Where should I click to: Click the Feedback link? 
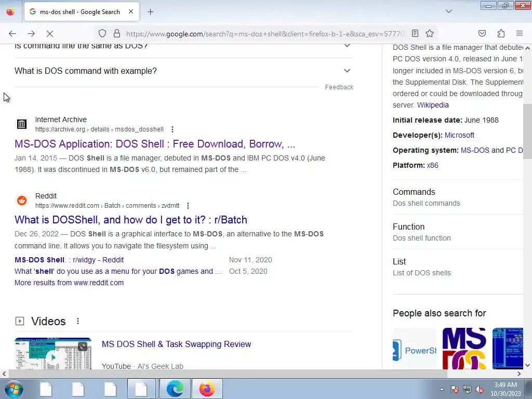click(x=339, y=87)
